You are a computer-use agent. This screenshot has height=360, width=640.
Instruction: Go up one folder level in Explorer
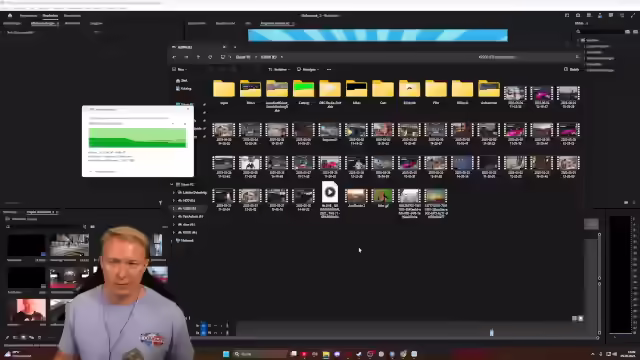click(x=198, y=57)
